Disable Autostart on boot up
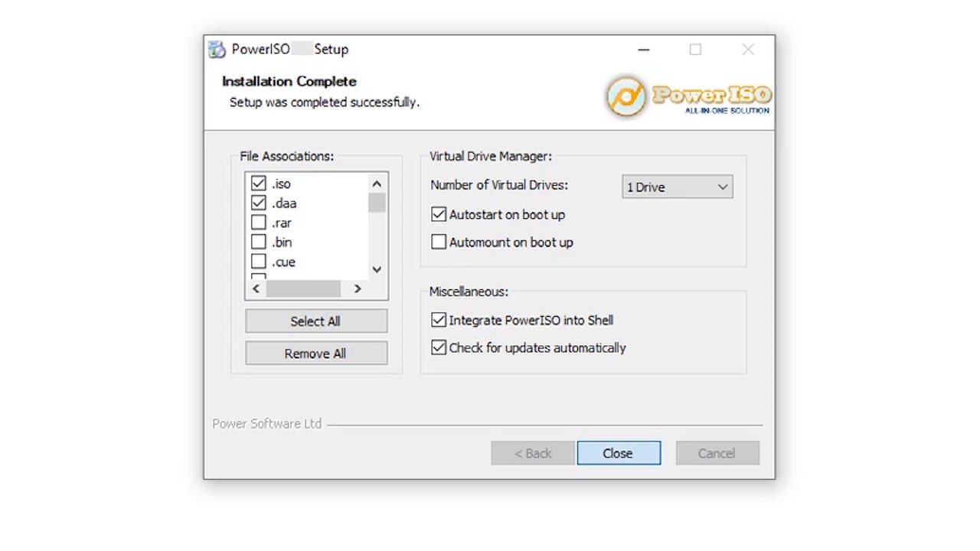Screen dimensions: 980x551 (x=439, y=215)
